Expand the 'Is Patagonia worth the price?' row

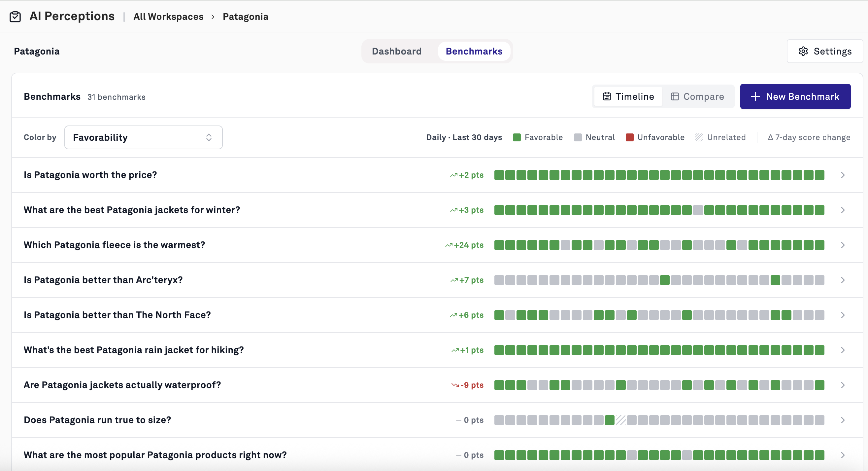pos(842,175)
